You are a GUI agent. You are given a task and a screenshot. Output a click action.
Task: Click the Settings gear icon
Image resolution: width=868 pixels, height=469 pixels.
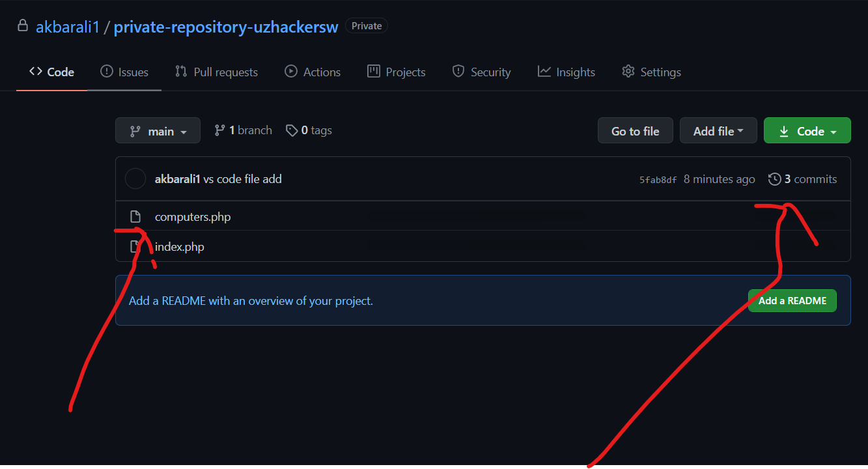628,72
